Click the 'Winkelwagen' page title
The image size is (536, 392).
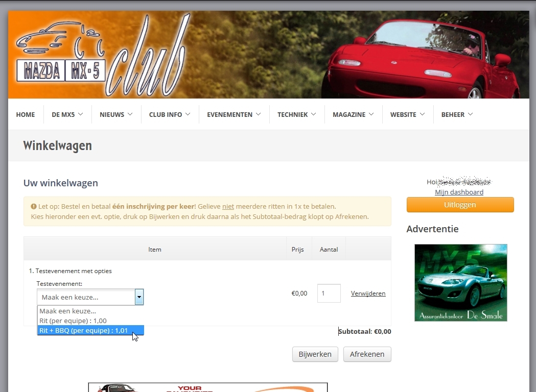click(x=57, y=145)
